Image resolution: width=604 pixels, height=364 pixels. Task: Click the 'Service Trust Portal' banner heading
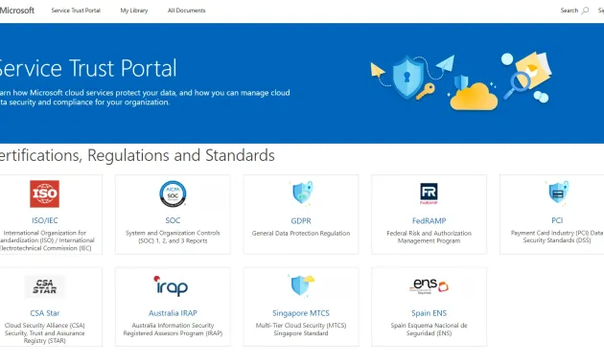[88, 68]
